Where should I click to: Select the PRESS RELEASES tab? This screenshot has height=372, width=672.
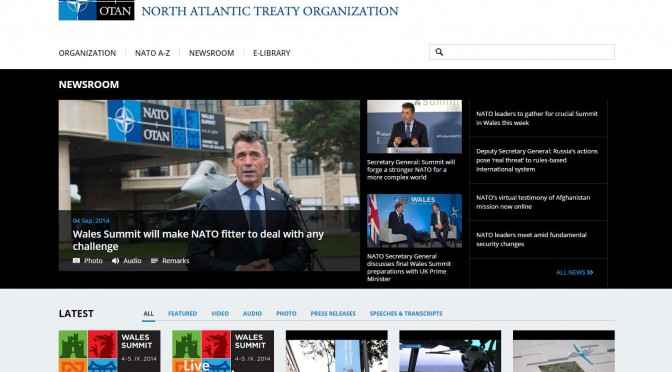click(333, 314)
